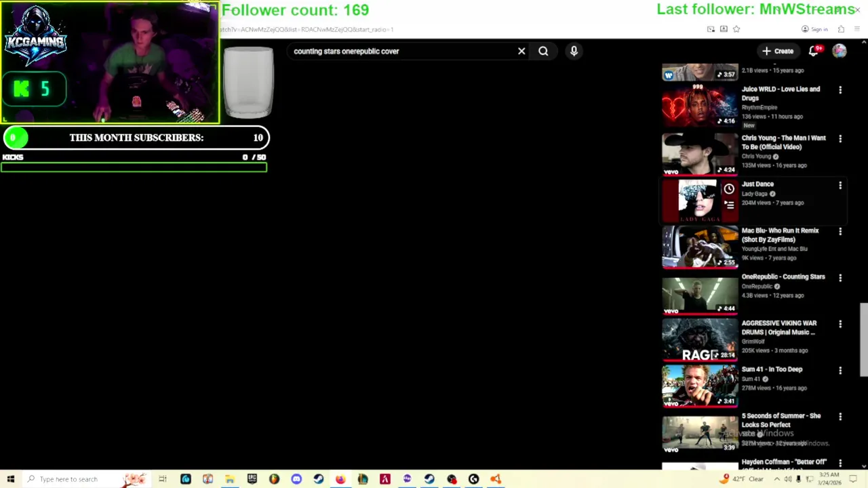This screenshot has width=868, height=488.
Task: Open the Windows Start menu
Action: pos(10,479)
